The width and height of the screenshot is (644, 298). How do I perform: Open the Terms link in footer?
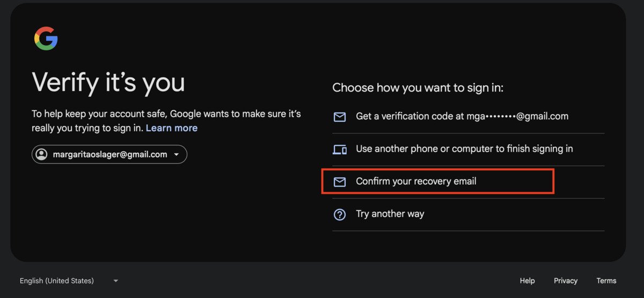pos(606,281)
